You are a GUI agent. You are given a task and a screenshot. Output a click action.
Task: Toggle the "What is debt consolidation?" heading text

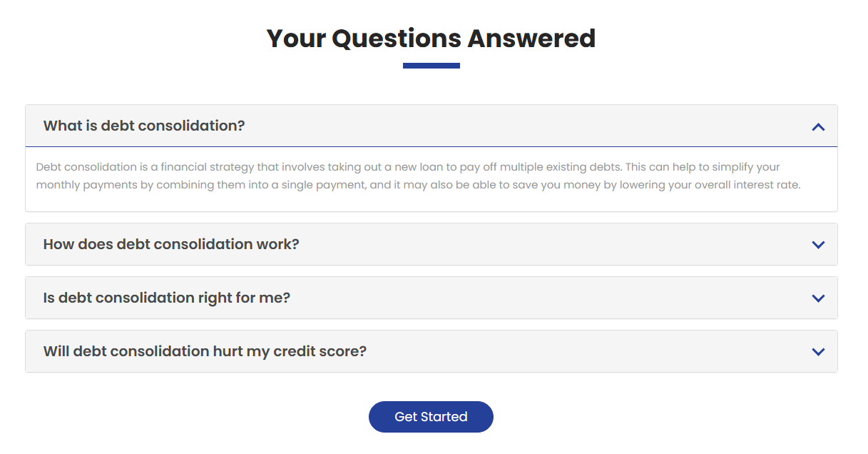coord(144,126)
